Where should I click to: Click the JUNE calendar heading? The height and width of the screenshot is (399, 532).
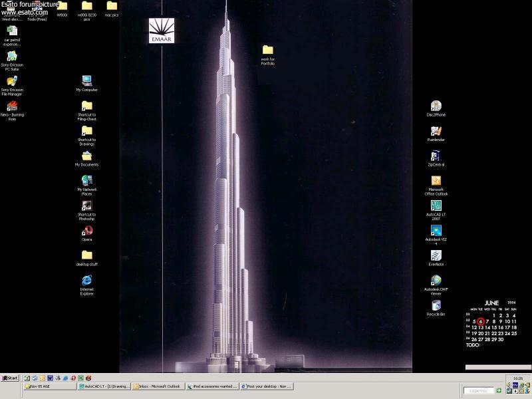(x=491, y=303)
